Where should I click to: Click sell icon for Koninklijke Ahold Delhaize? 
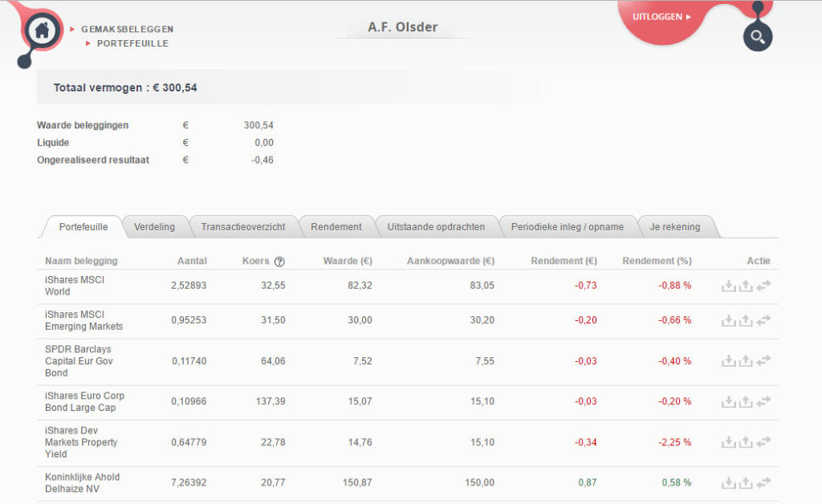(x=746, y=482)
